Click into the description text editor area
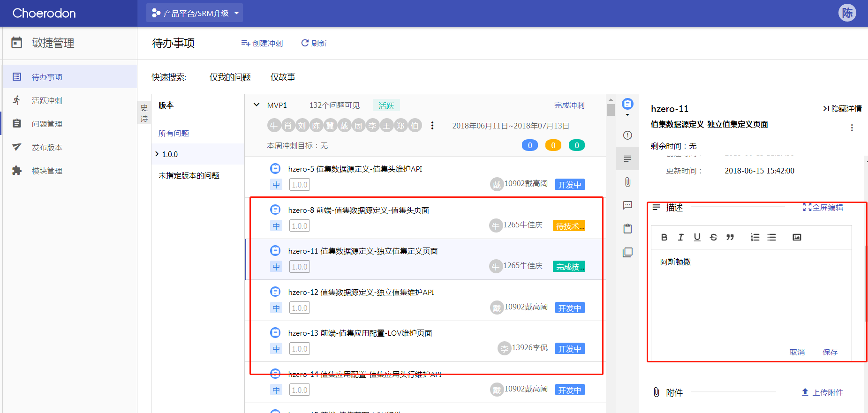 tap(751, 295)
